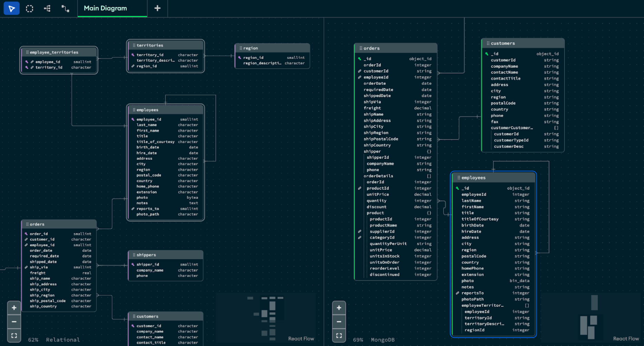Click fit-view icon in the MongoDB panel
The height and width of the screenshot is (346, 644).
point(339,335)
